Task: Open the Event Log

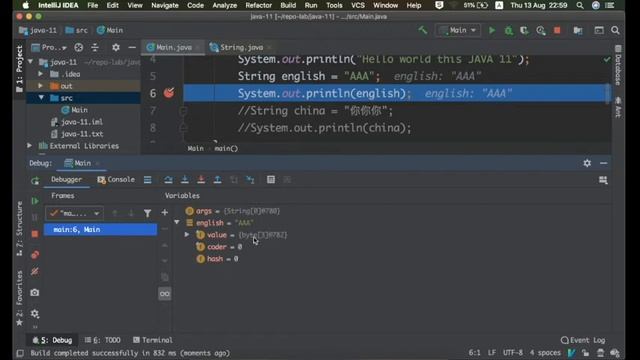Action: point(583,340)
